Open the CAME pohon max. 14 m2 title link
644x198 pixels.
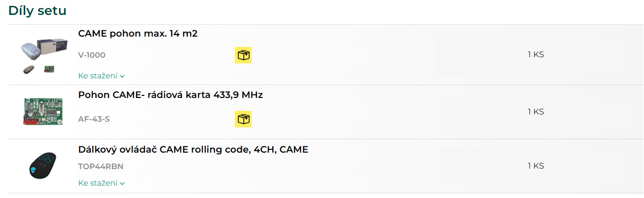[x=138, y=34]
